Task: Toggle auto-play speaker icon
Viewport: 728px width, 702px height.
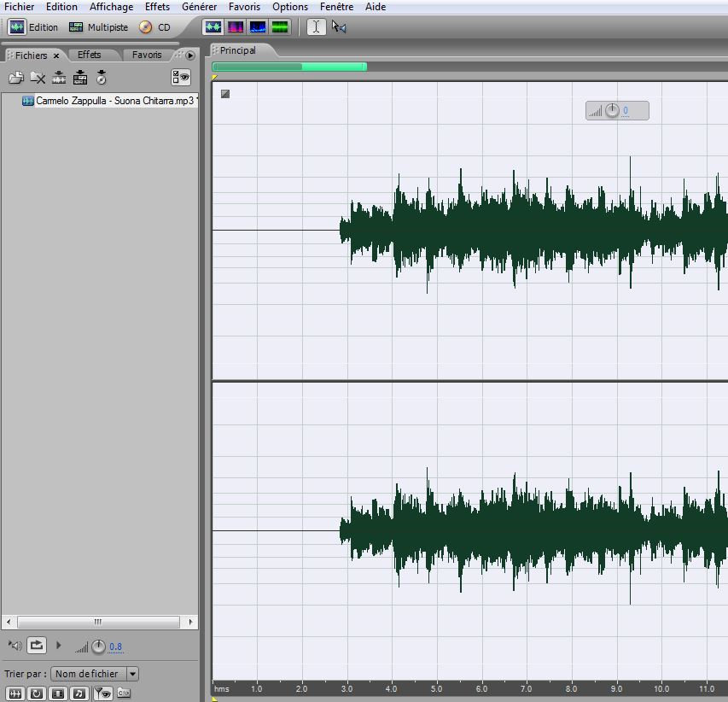Action: (x=15, y=646)
